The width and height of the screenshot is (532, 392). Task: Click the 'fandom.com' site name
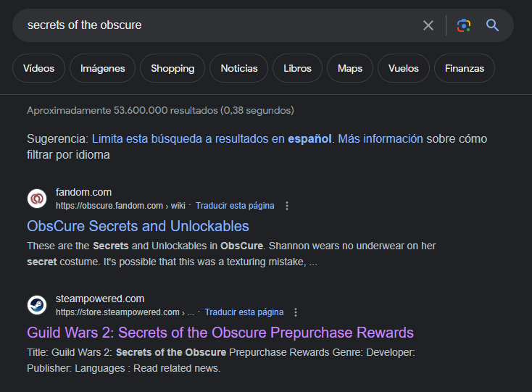pos(83,192)
